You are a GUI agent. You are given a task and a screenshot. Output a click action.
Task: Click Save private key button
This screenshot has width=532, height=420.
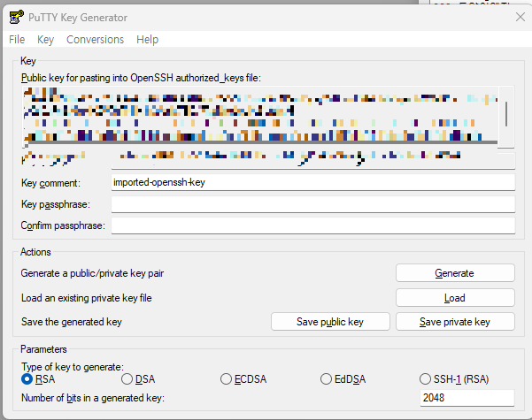(x=455, y=321)
